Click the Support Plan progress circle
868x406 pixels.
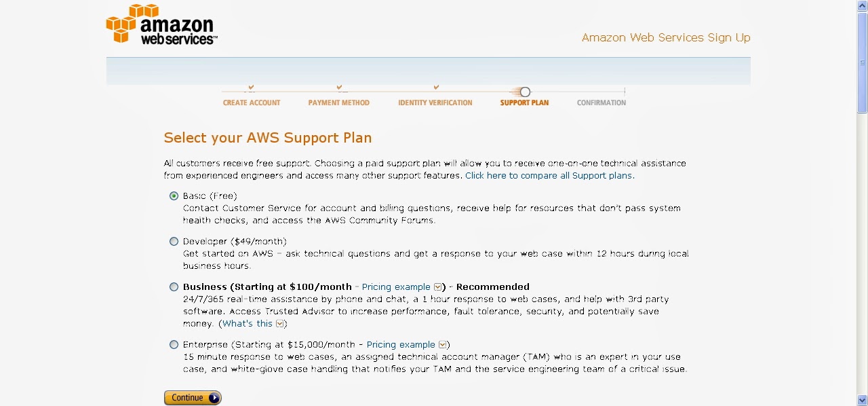[525, 92]
